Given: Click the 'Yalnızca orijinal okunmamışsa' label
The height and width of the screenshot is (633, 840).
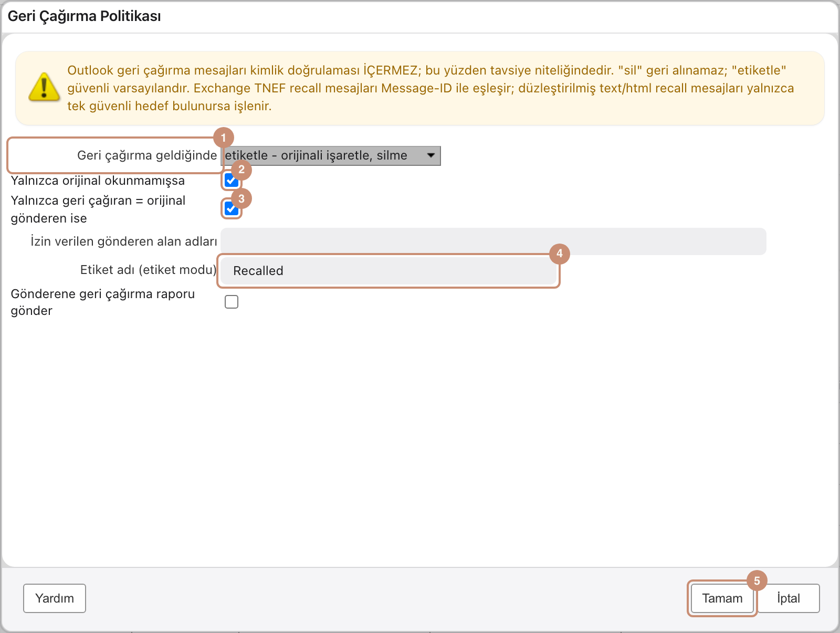Looking at the screenshot, I should point(98,181).
